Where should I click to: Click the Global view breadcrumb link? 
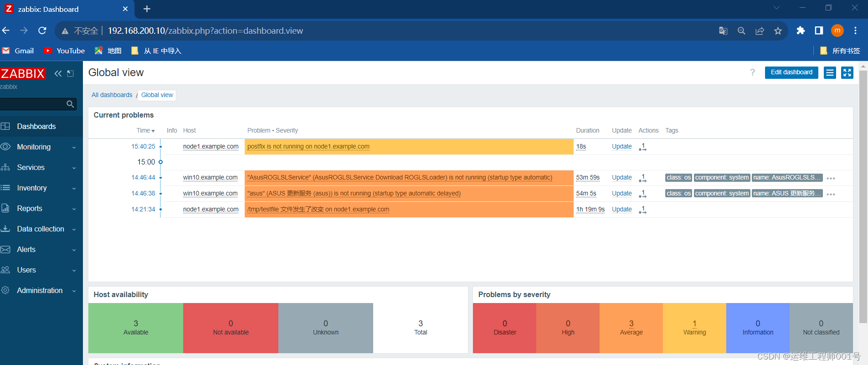point(157,95)
